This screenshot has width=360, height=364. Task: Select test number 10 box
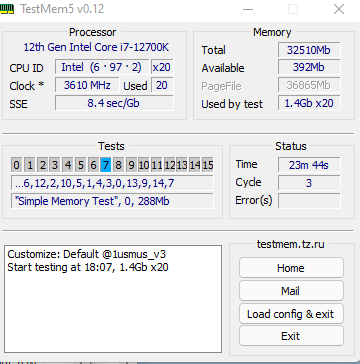pos(144,165)
